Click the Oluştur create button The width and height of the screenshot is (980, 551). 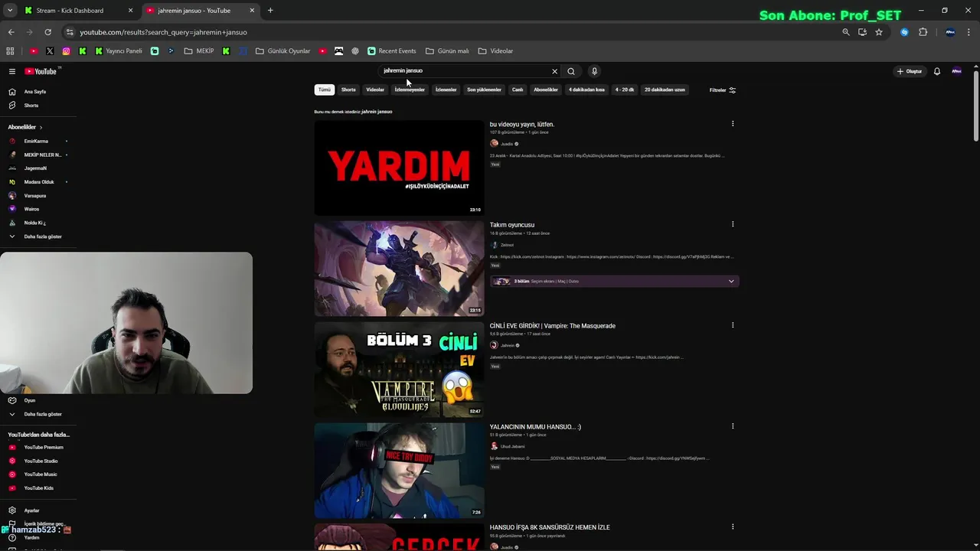point(910,71)
